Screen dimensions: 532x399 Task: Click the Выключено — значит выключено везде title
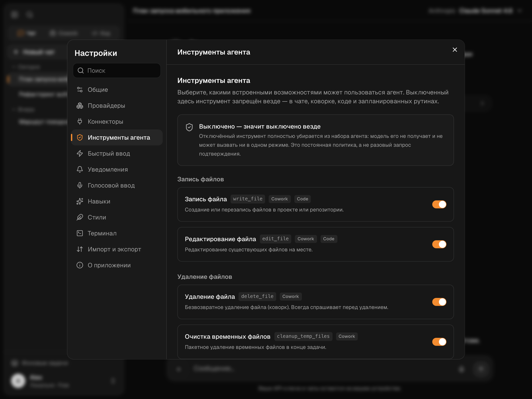pos(260,127)
